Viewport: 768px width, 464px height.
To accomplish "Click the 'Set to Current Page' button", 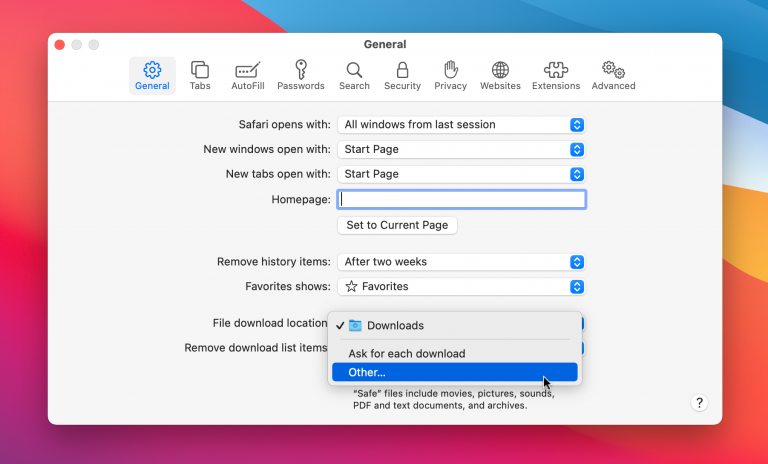I will (397, 225).
